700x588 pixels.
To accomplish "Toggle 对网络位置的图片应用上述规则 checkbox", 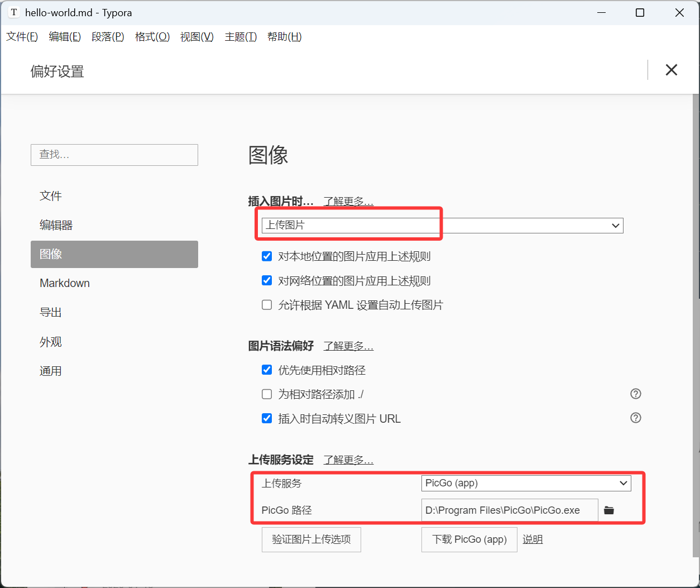I will pyautogui.click(x=267, y=280).
